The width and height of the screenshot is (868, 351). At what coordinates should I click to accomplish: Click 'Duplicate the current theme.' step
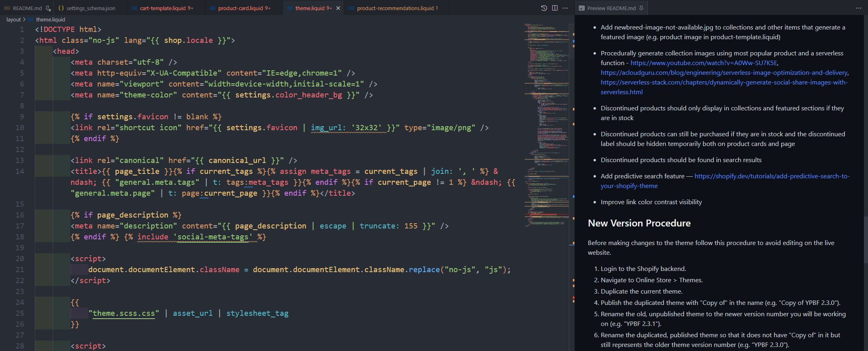[641, 291]
